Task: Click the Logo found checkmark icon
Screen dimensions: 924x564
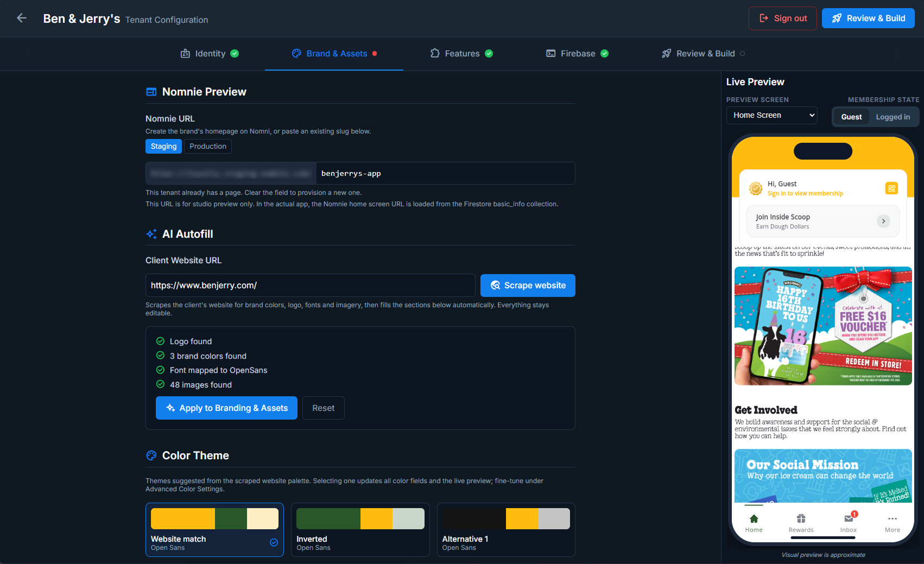Action: tap(160, 341)
